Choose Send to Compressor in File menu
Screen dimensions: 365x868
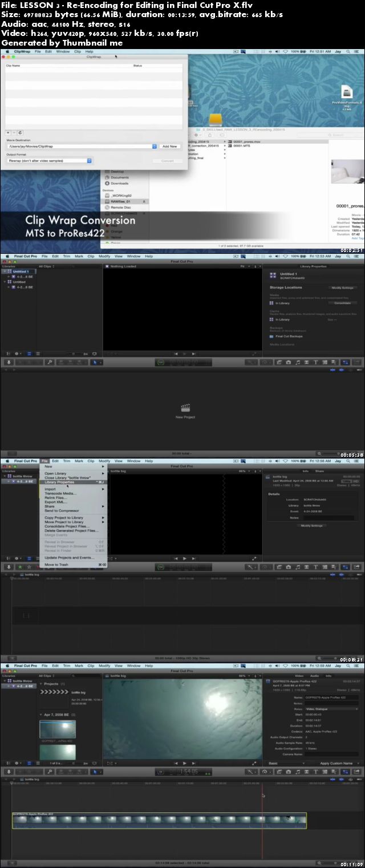tap(62, 510)
